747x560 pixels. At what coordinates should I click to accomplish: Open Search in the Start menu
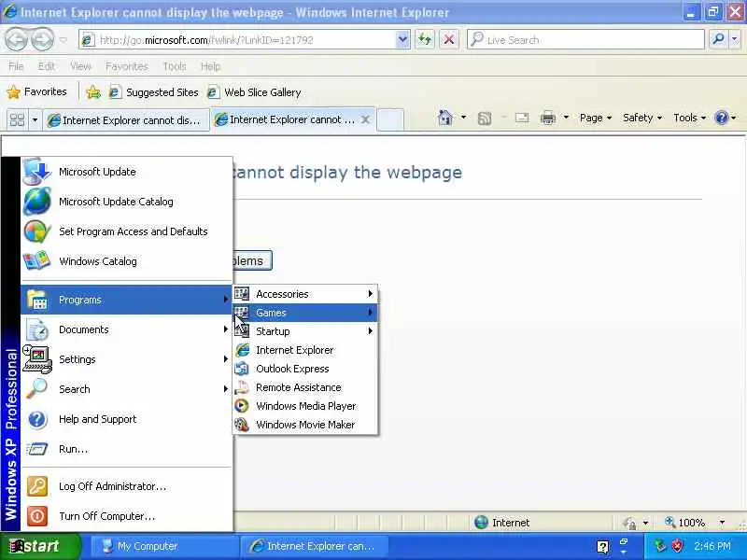(127, 389)
